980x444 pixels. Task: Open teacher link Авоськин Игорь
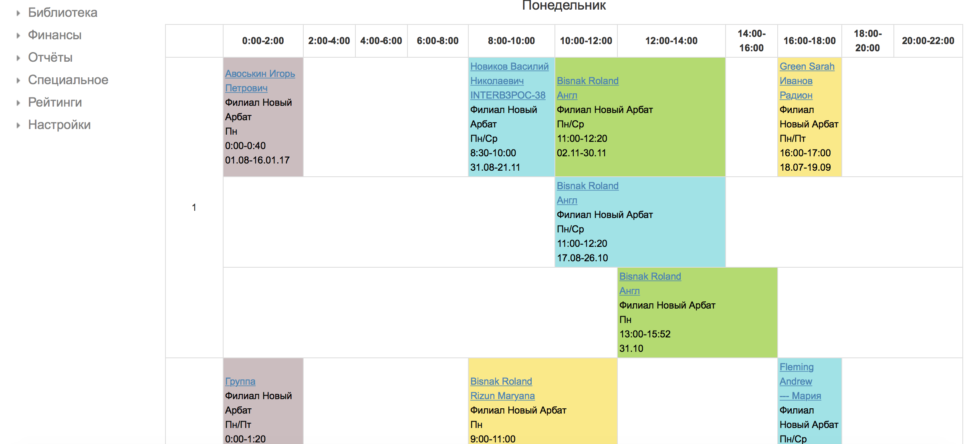(x=260, y=74)
